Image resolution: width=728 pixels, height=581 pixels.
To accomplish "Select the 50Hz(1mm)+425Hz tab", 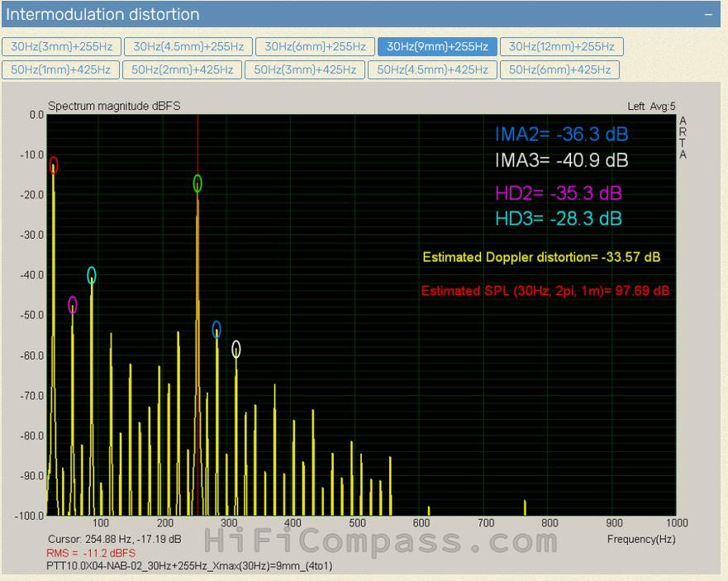I will point(61,70).
